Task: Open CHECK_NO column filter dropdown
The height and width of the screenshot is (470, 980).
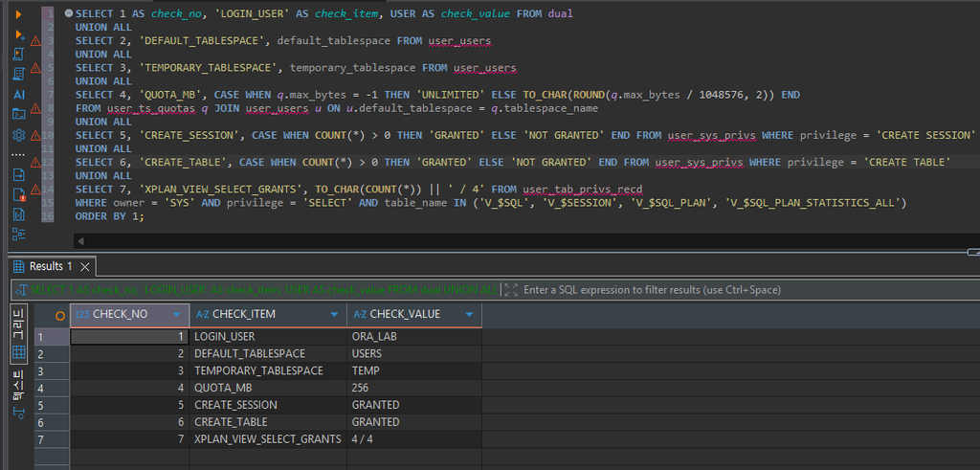Action: (x=177, y=314)
